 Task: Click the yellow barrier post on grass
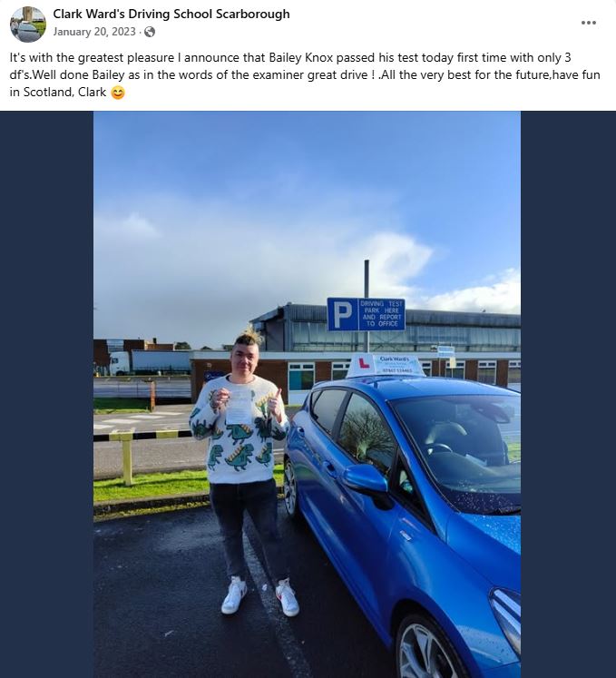(127, 458)
